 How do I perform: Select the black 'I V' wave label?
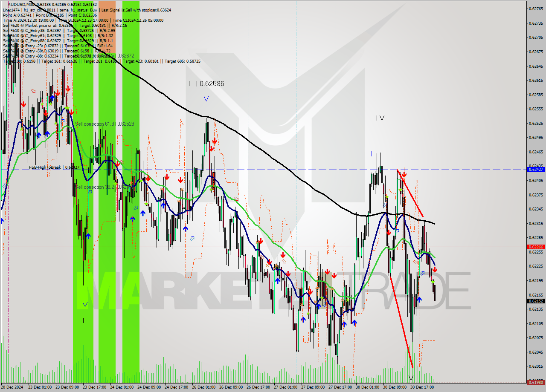[380, 118]
